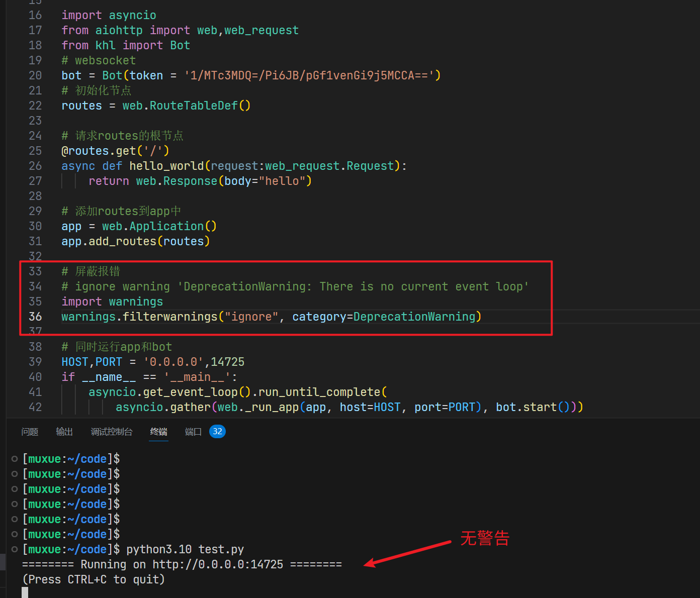The height and width of the screenshot is (598, 700).
Task: Click 'from khl import Bot' line
Action: pyautogui.click(x=126, y=45)
